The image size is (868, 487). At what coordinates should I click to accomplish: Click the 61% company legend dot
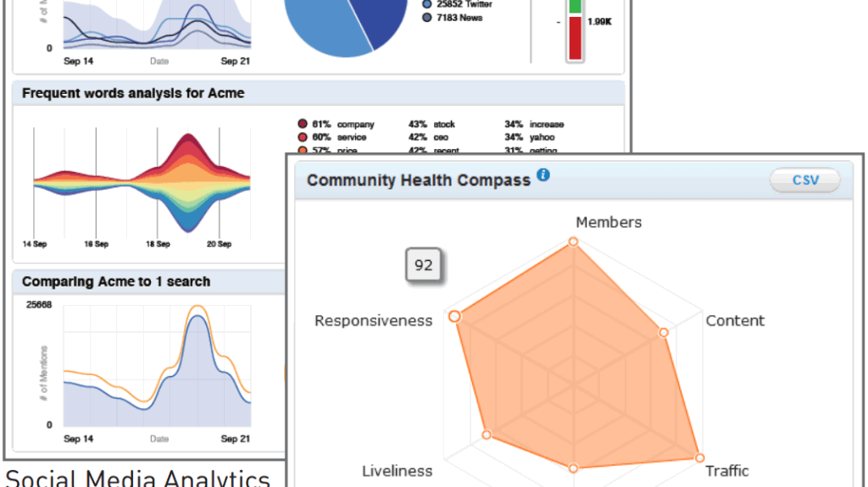tap(303, 124)
